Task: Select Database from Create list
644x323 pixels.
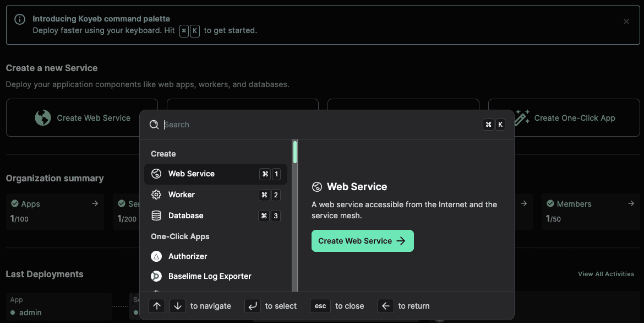Action: point(186,216)
